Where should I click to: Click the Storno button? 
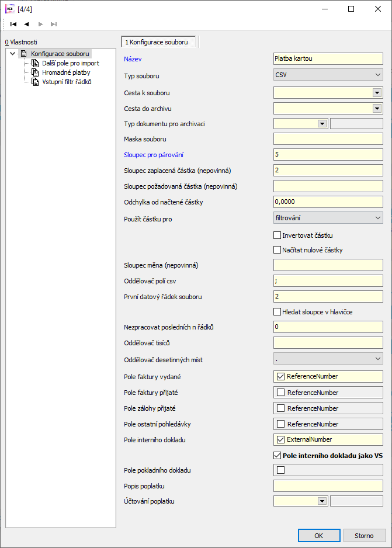click(x=365, y=536)
